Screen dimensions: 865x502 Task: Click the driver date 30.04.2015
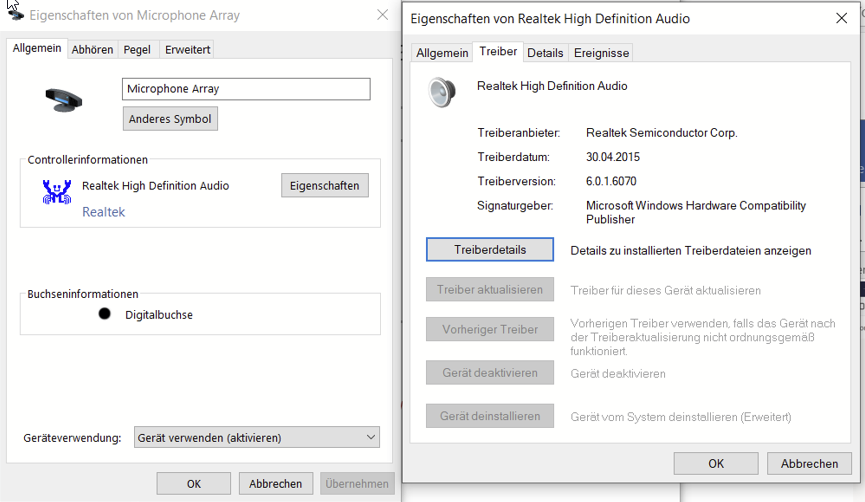pos(613,157)
